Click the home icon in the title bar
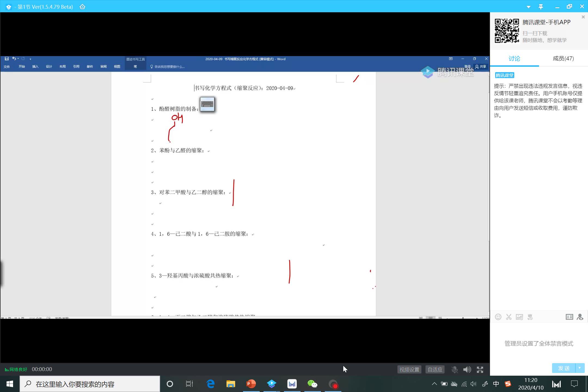 click(x=82, y=7)
